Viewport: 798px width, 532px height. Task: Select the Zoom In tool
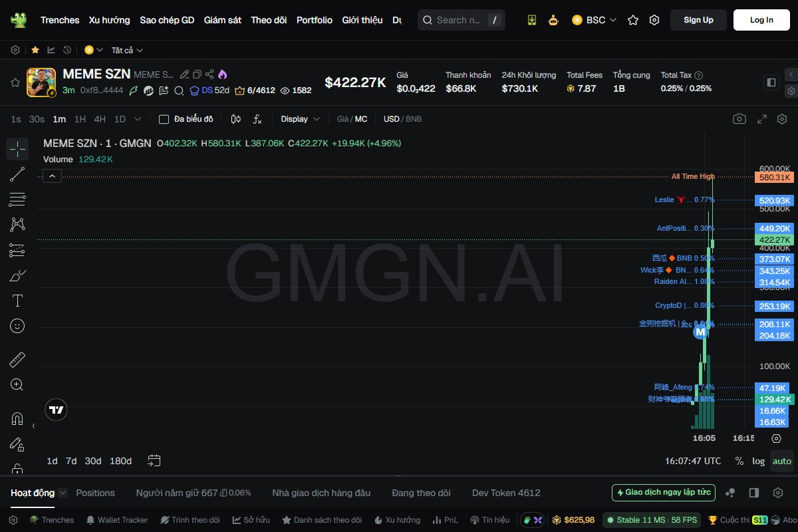point(17,385)
